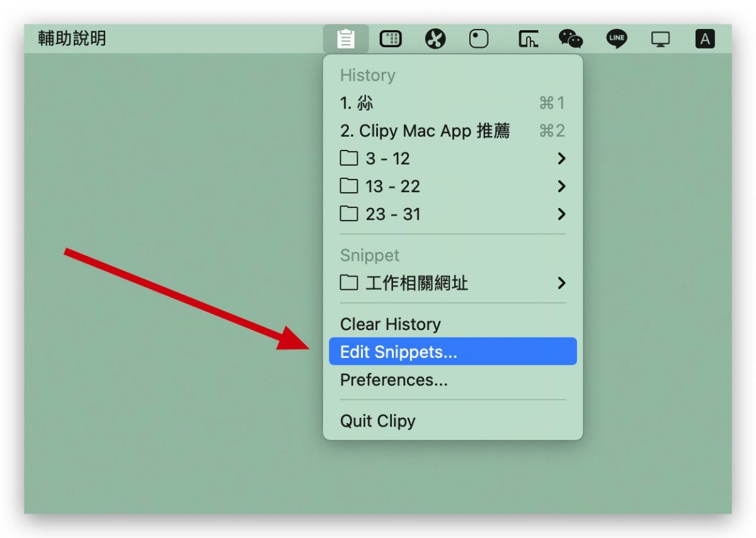Screen dimensions: 756x538
Task: Expand the 工作相關網址 submenu arrow
Action: (x=561, y=283)
